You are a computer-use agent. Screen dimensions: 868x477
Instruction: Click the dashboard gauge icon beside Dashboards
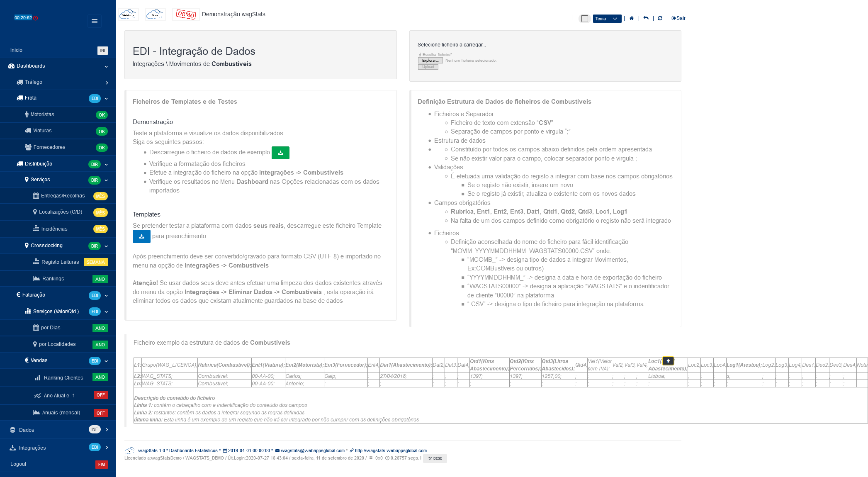point(12,66)
